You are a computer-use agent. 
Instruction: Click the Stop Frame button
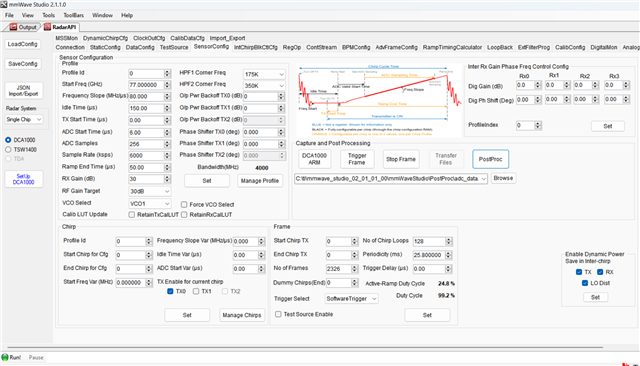pos(401,159)
